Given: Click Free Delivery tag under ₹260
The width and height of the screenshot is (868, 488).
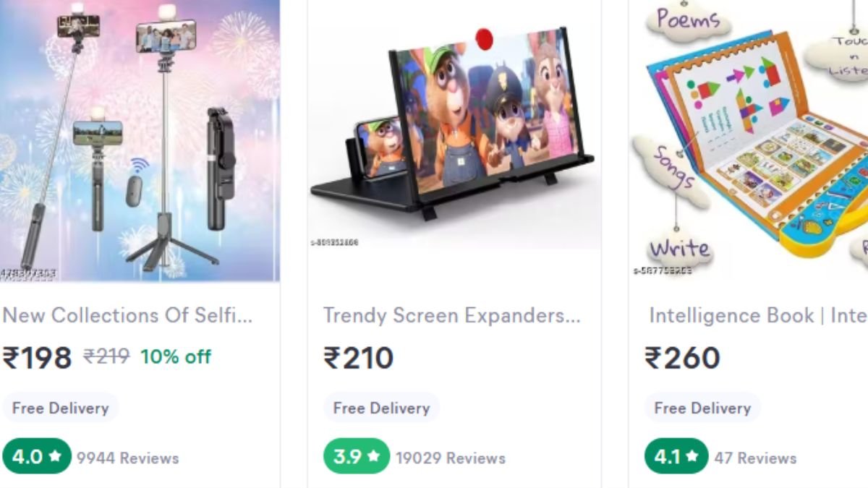Looking at the screenshot, I should (x=702, y=408).
